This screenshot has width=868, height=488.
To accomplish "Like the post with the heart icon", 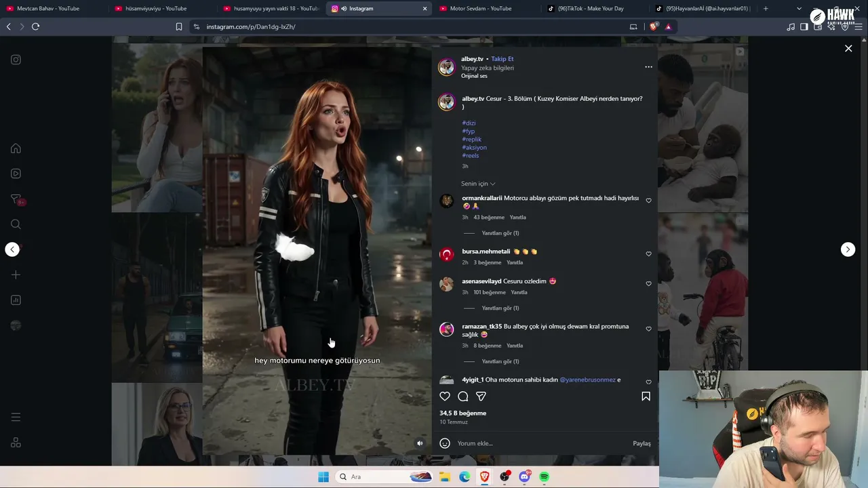I will (x=445, y=396).
